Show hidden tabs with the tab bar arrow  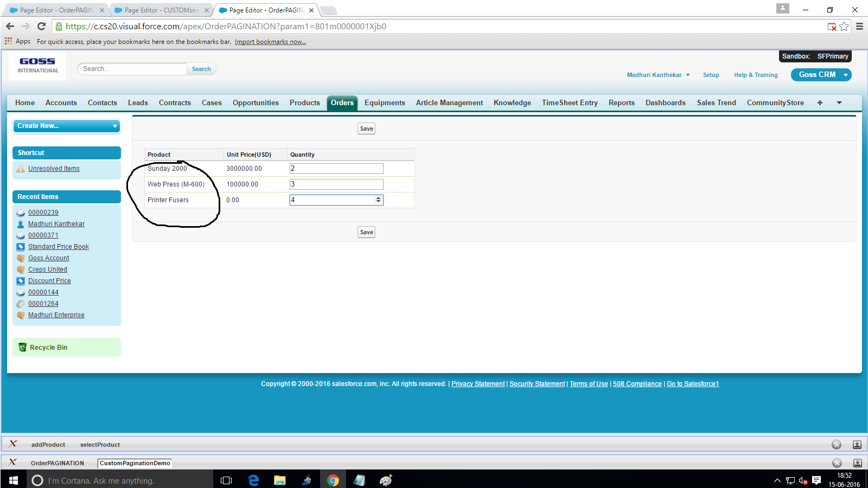pos(839,103)
